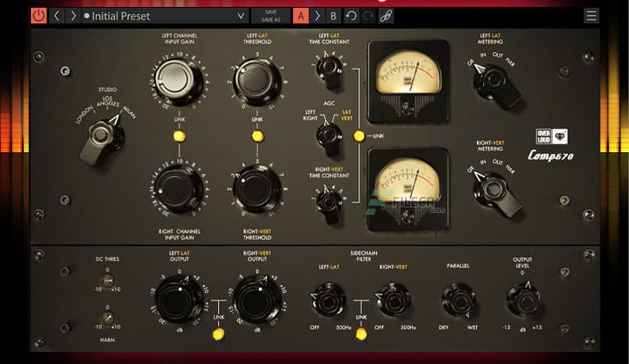629x364 pixels.
Task: Click the Comp670 product name
Action: [551, 156]
